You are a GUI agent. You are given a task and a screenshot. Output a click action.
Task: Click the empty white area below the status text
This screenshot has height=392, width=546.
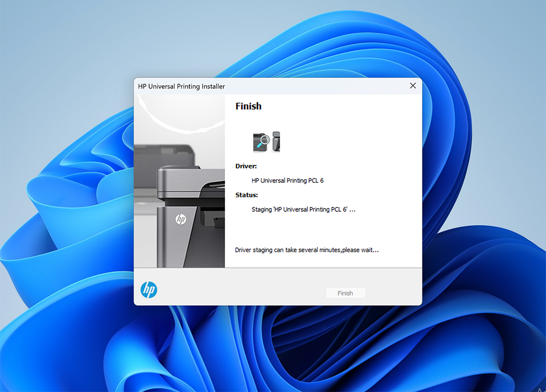[x=323, y=230]
